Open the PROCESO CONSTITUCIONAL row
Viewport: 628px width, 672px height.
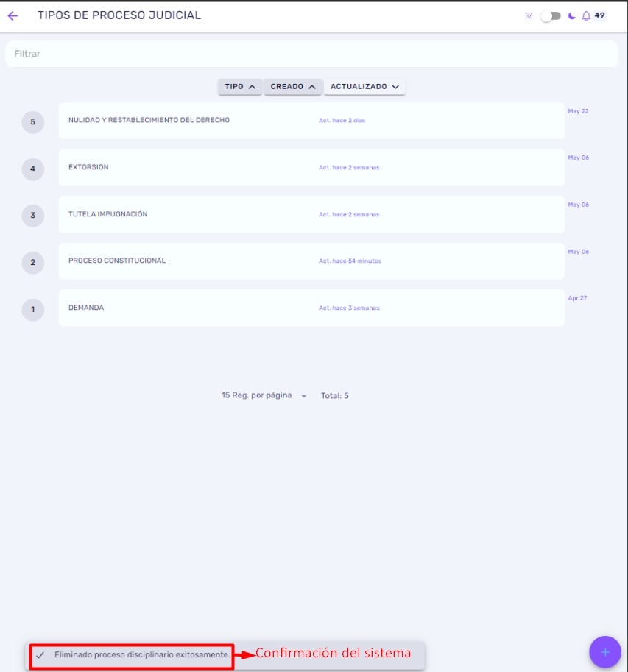[311, 261]
